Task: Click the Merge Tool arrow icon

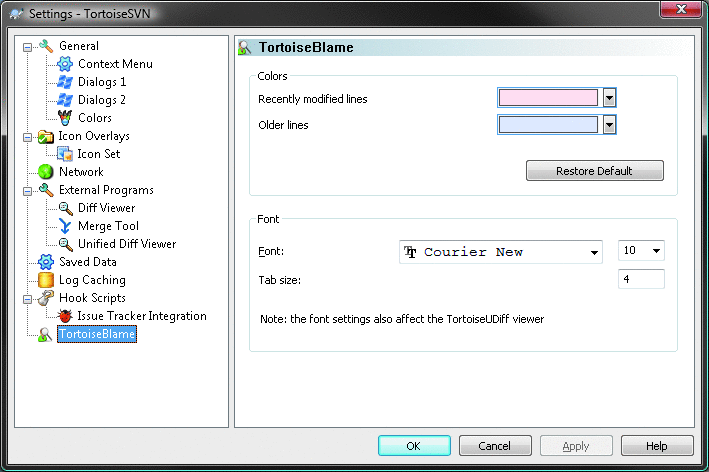Action: [65, 226]
